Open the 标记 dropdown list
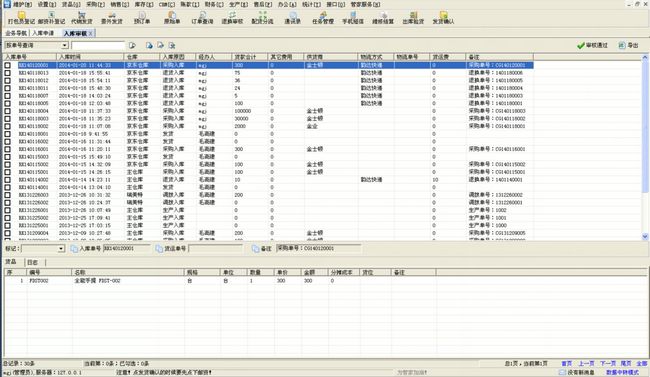The width and height of the screenshot is (650, 377). 61,248
